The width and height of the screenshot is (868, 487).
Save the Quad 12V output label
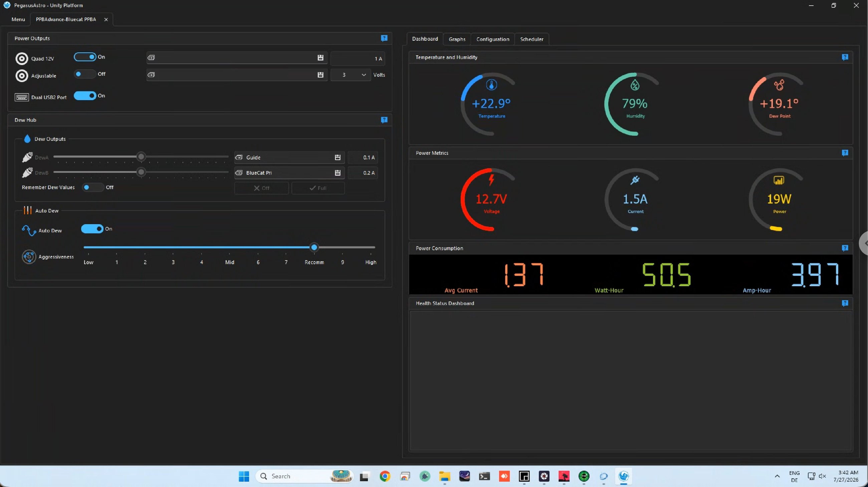(320, 58)
